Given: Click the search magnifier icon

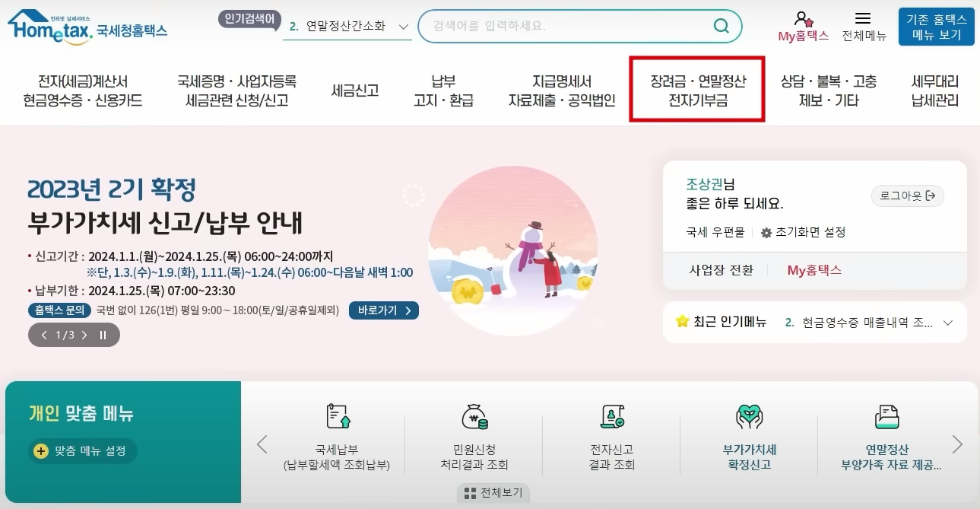Looking at the screenshot, I should pos(721,27).
